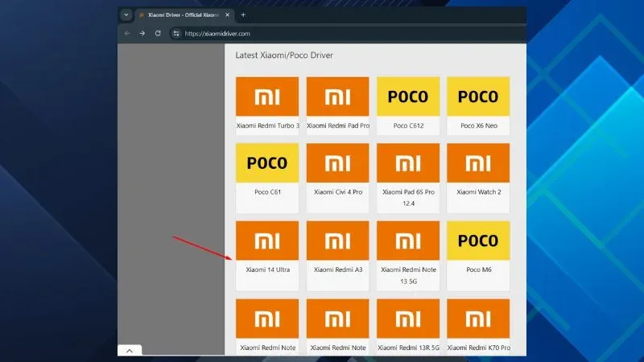Open the Poco M6 logo tile

478,241
